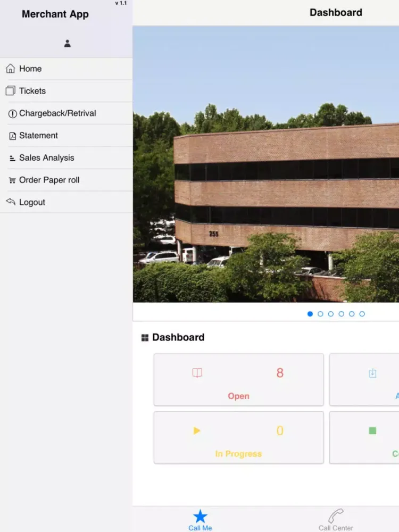Click the Dashboard section heading text
The height and width of the screenshot is (532, 399).
pyautogui.click(x=178, y=337)
